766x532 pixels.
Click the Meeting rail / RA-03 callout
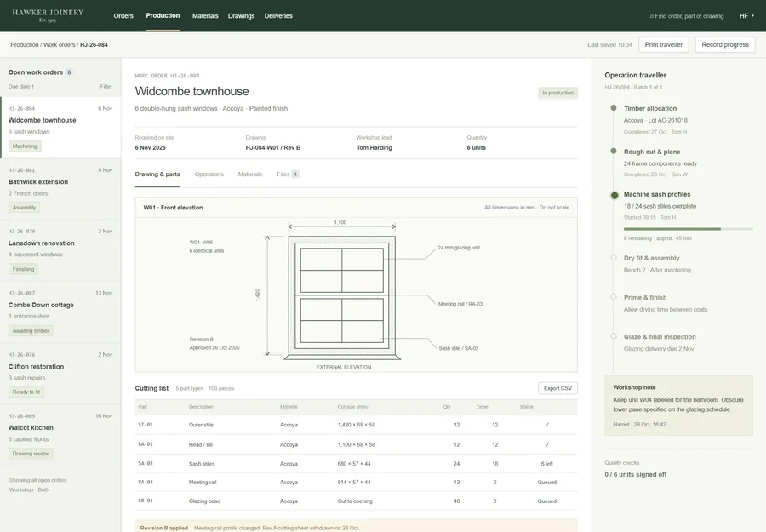coord(460,304)
